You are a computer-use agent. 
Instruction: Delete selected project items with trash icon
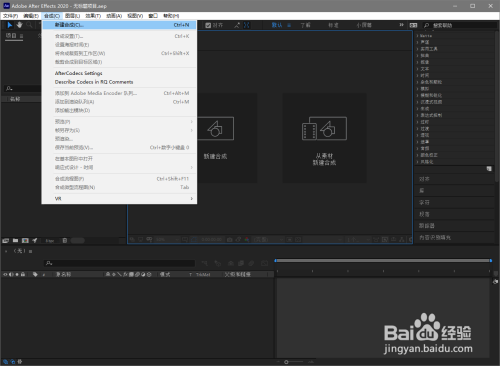click(x=65, y=240)
